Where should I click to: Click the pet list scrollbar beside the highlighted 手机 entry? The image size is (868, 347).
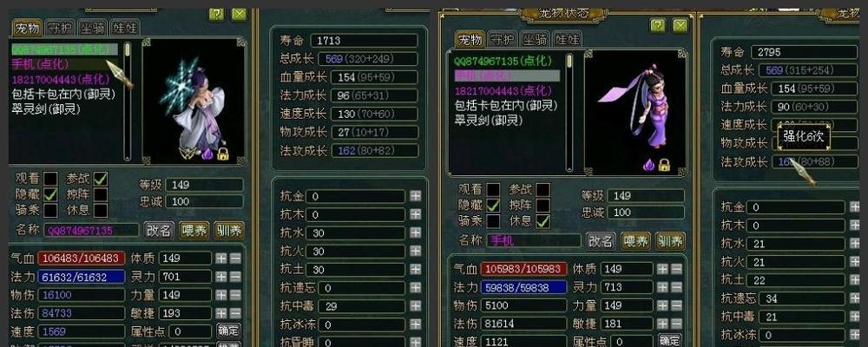[x=569, y=113]
